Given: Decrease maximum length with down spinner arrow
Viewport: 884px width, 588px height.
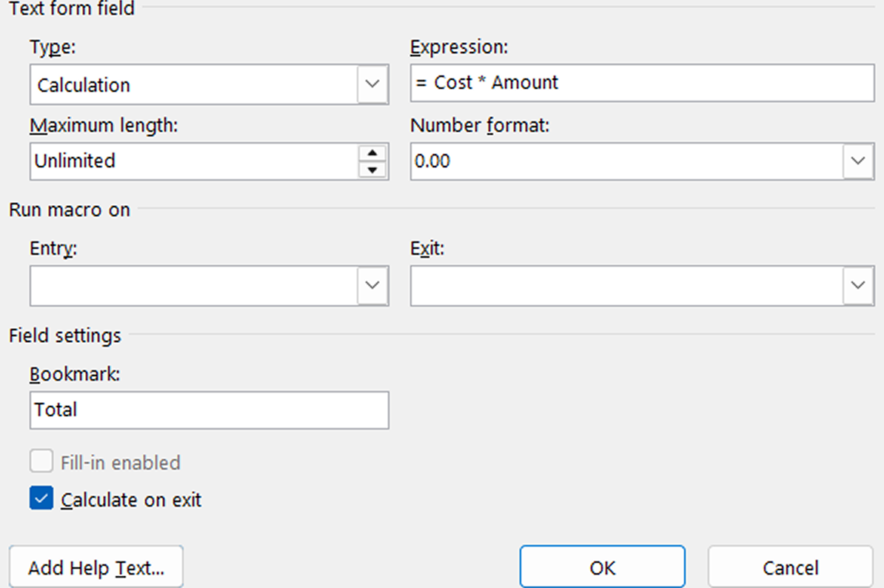Looking at the screenshot, I should point(372,170).
